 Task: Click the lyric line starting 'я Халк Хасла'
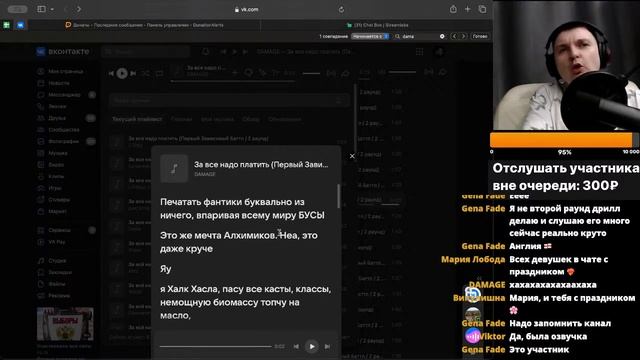[246, 302]
